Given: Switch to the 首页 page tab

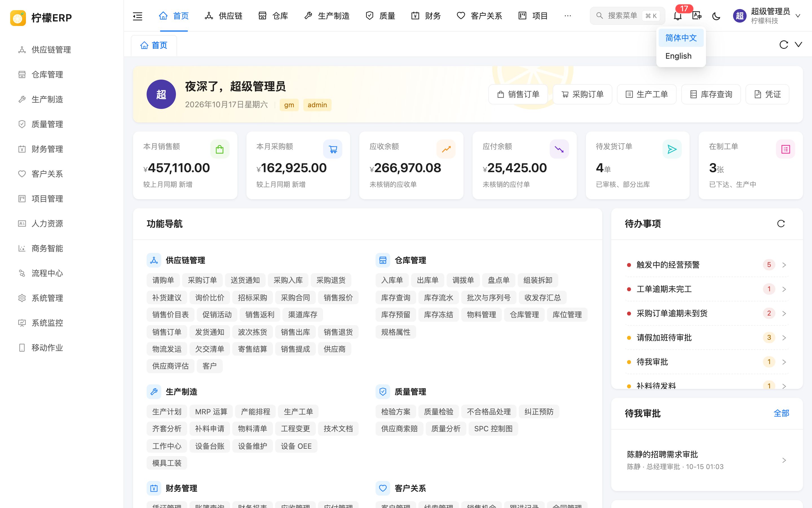Looking at the screenshot, I should pos(154,45).
